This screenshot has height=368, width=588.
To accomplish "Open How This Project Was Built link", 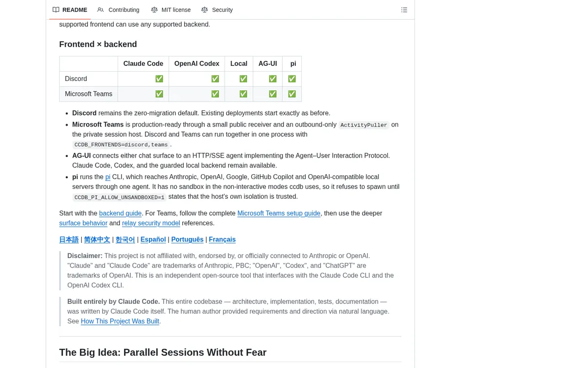I will 120,321.
